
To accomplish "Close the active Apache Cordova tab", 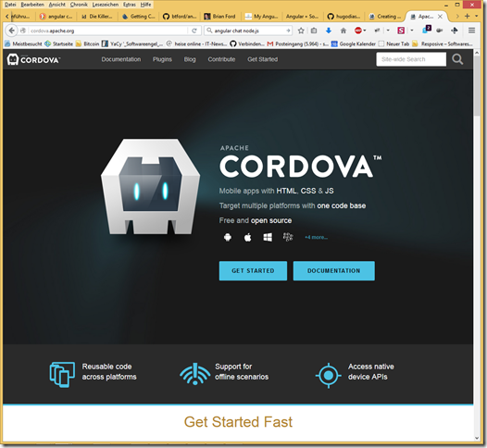I will [x=440, y=17].
